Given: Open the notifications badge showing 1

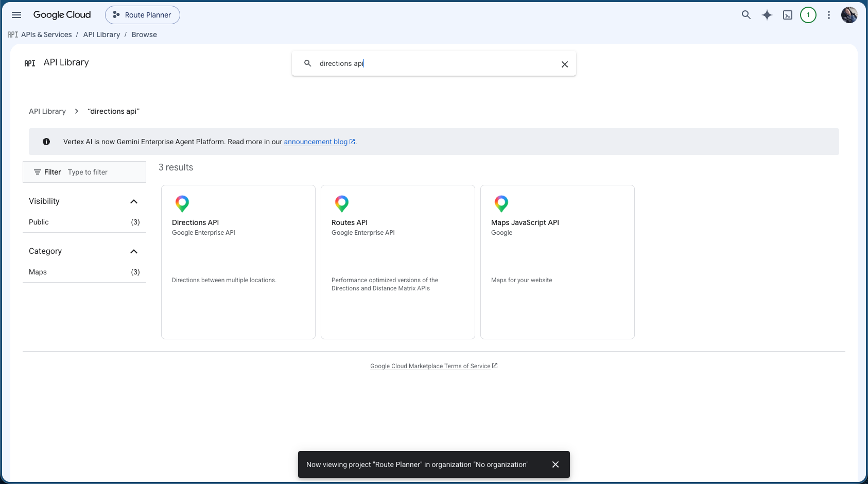Looking at the screenshot, I should [x=808, y=15].
